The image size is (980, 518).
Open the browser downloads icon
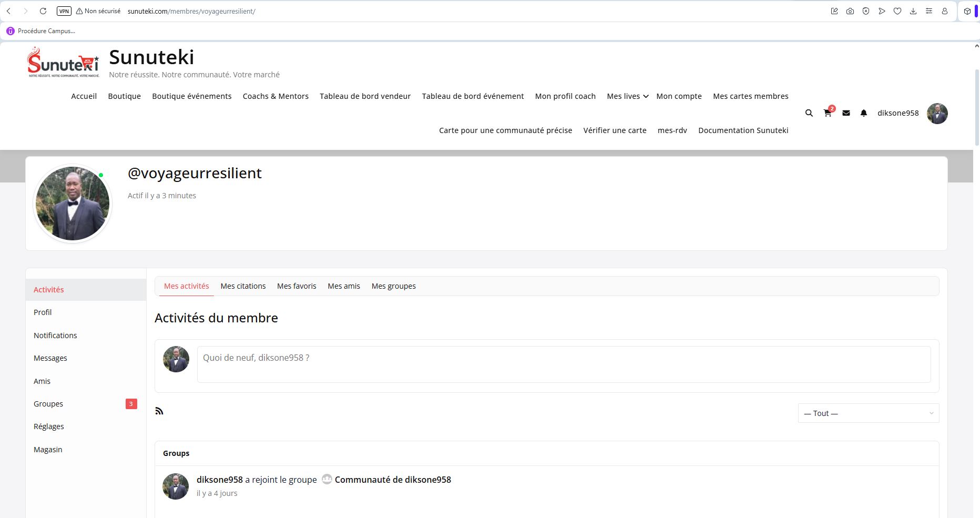[x=913, y=11]
